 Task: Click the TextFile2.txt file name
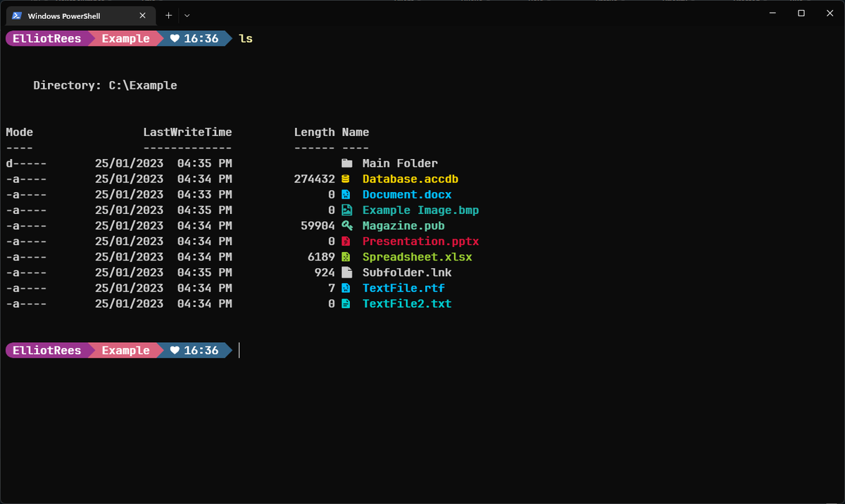click(407, 303)
